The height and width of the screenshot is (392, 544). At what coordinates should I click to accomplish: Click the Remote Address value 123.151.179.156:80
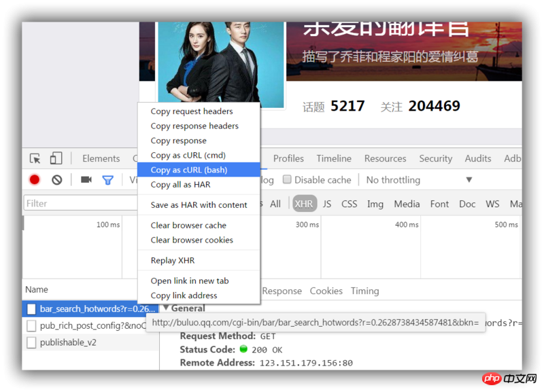point(306,363)
